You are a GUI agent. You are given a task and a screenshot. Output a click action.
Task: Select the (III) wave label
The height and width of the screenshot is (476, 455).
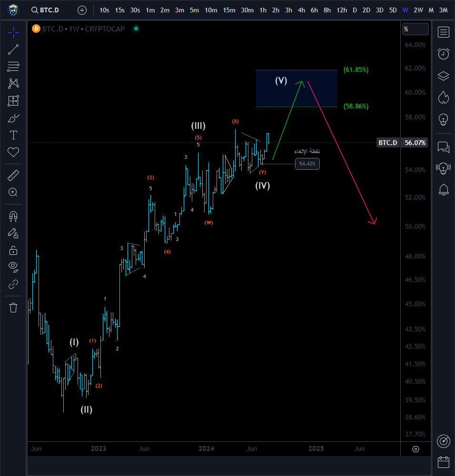[x=198, y=126]
